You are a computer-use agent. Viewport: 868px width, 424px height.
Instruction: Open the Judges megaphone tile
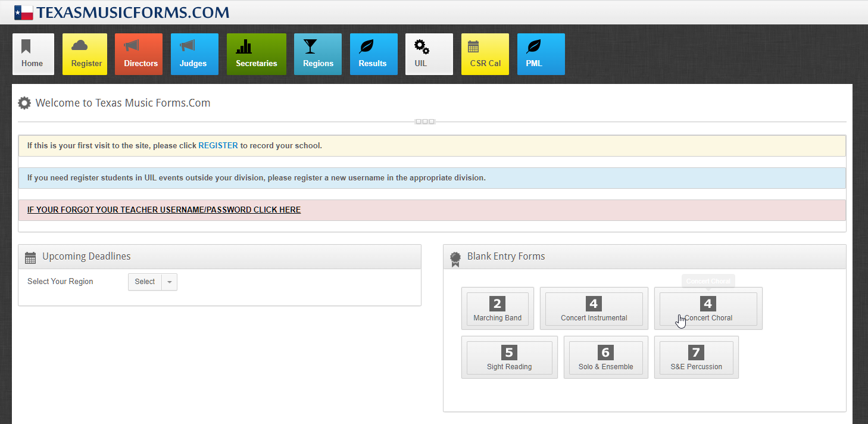194,54
